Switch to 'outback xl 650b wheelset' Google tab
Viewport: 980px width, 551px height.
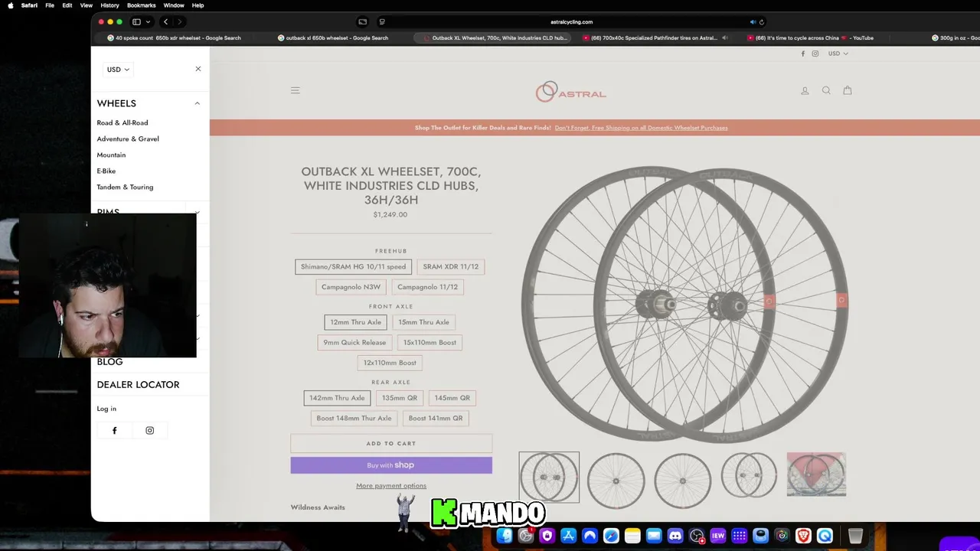click(x=332, y=37)
